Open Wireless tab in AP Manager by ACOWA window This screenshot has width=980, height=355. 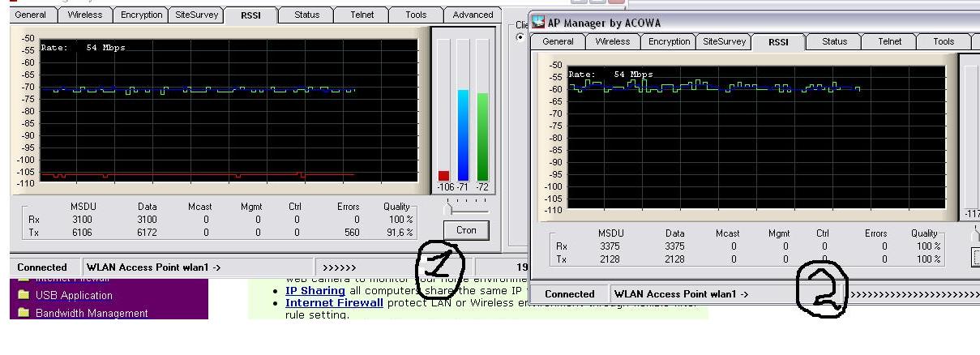coord(613,41)
